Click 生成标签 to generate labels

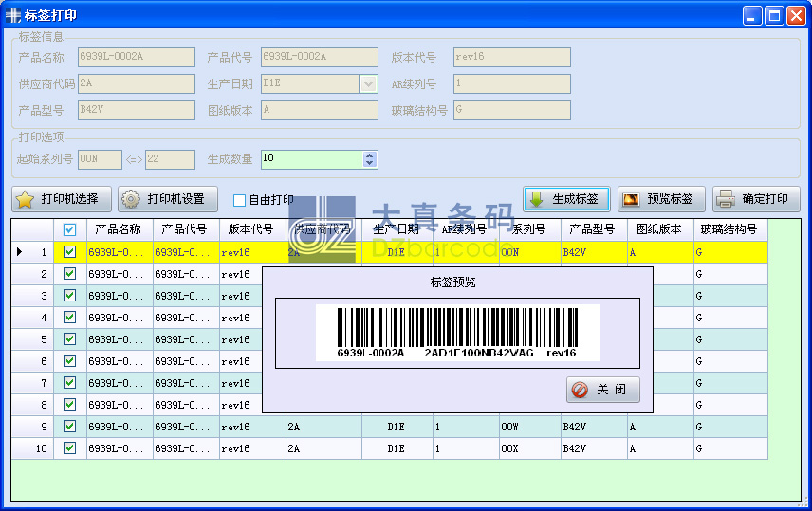(566, 199)
